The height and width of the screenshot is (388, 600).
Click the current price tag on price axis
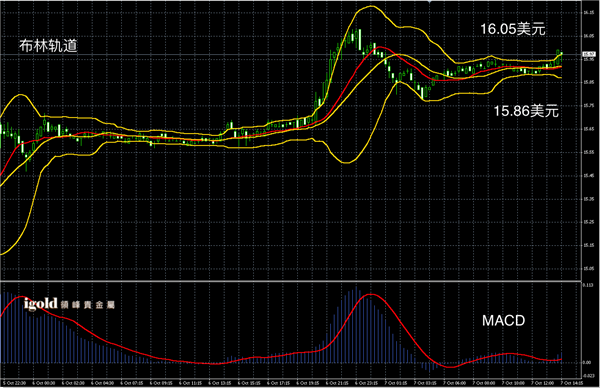point(589,54)
